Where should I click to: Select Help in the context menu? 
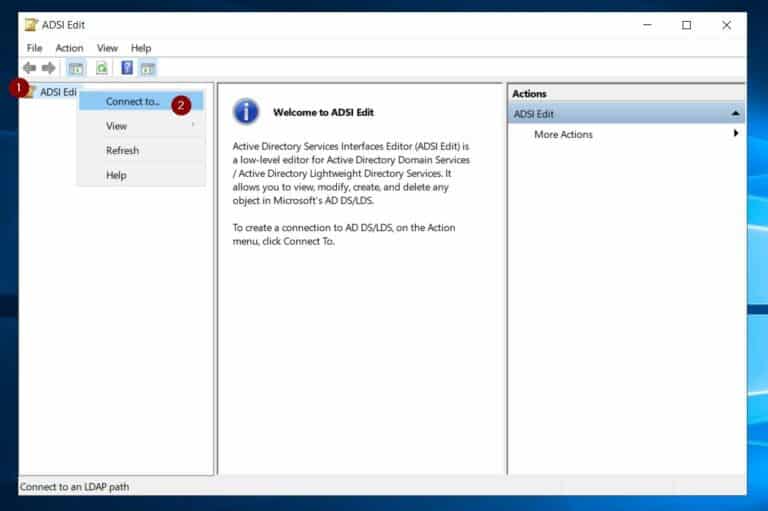coord(141,175)
